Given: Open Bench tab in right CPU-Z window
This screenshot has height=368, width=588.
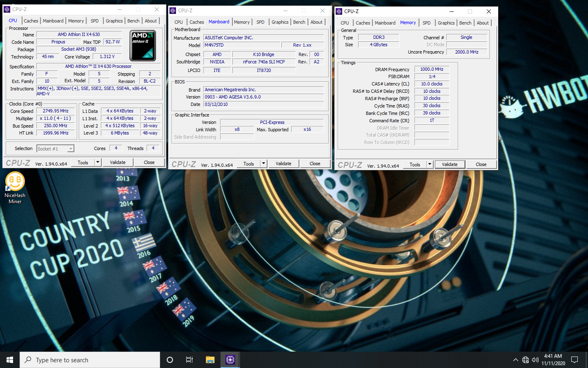Looking at the screenshot, I should coord(465,23).
